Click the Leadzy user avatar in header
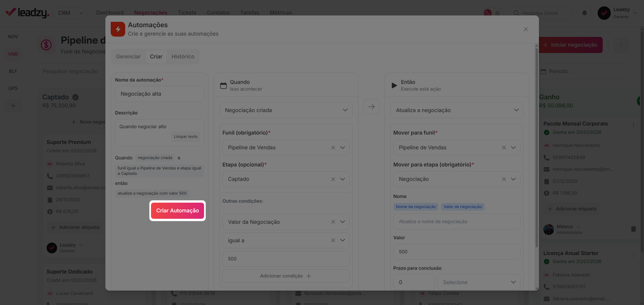Image resolution: width=644 pixels, height=305 pixels. pyautogui.click(x=604, y=13)
